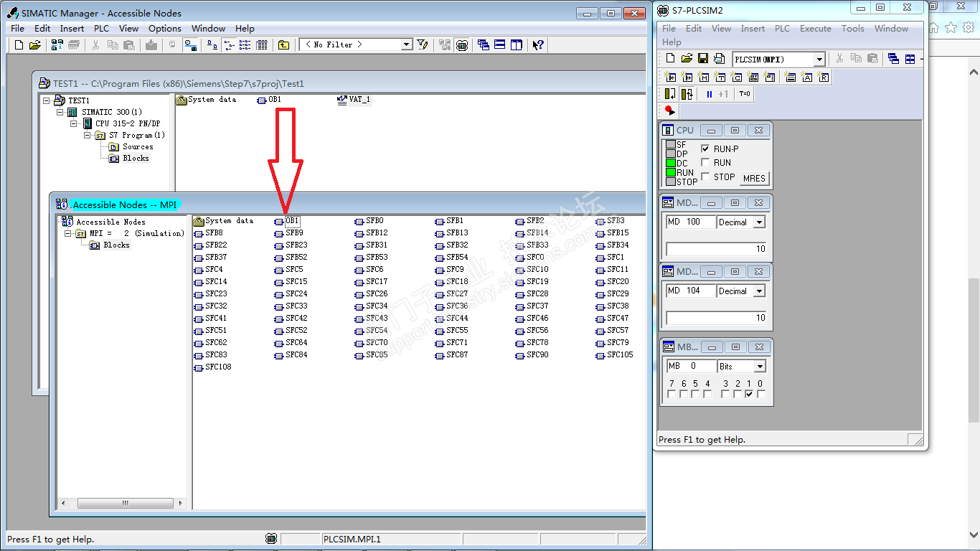
Task: Click the Accessible Nodes tree horizontal scrollbar
Action: click(122, 504)
